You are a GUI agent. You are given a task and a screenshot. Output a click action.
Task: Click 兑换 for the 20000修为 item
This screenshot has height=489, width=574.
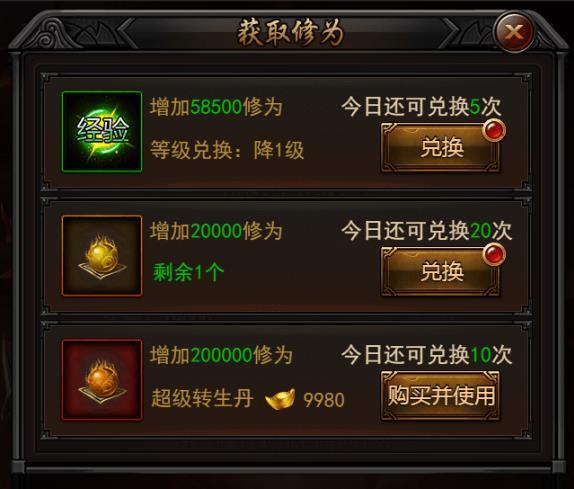coord(440,272)
